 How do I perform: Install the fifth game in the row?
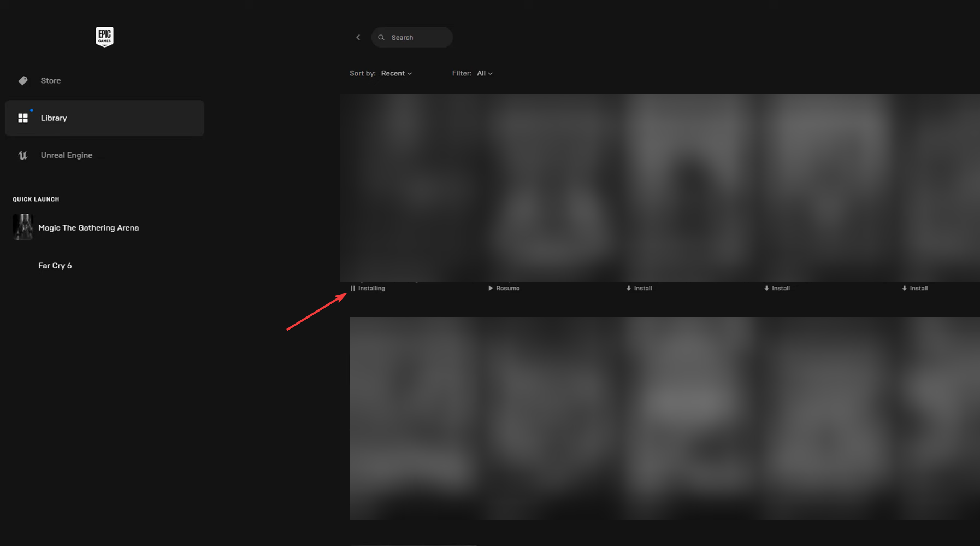tap(914, 289)
